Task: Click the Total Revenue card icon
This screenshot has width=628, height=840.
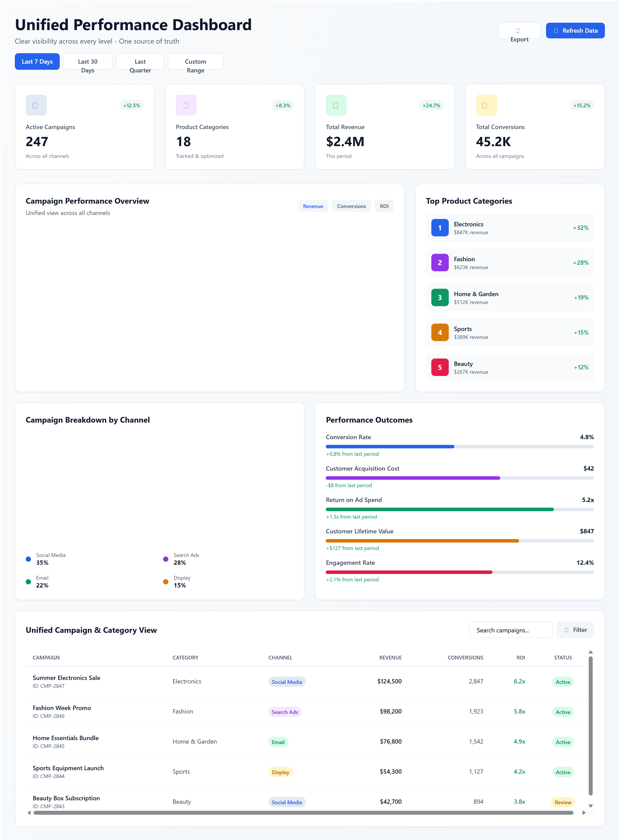Action: coord(336,105)
